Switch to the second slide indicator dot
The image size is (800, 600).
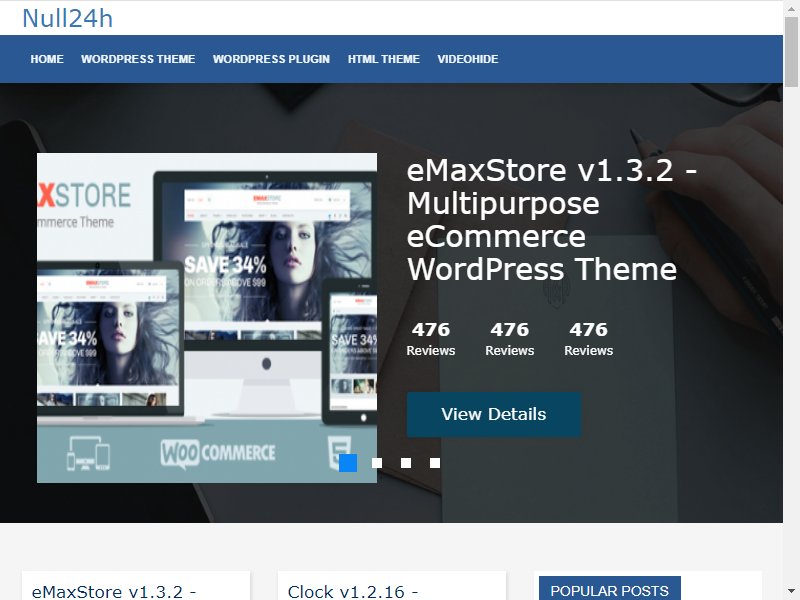[377, 463]
